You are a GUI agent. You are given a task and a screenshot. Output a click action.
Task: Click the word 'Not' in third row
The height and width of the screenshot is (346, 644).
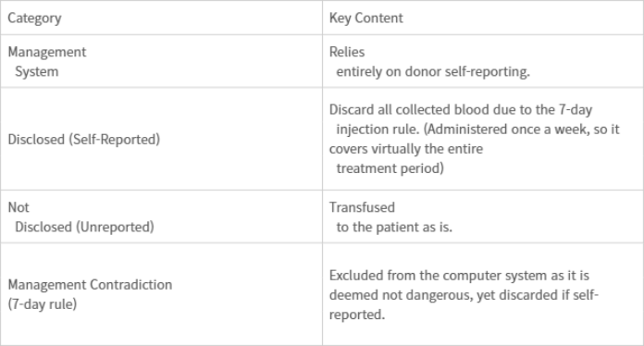tap(19, 207)
